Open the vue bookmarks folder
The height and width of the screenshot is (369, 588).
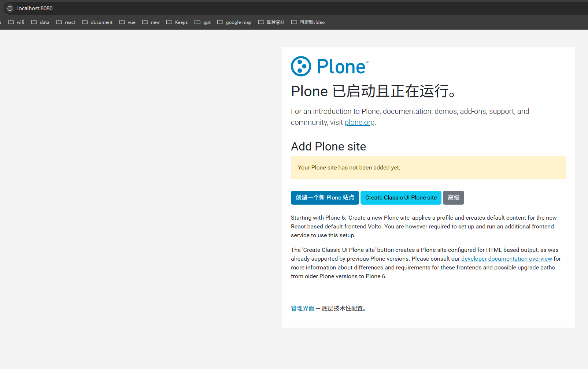point(127,22)
